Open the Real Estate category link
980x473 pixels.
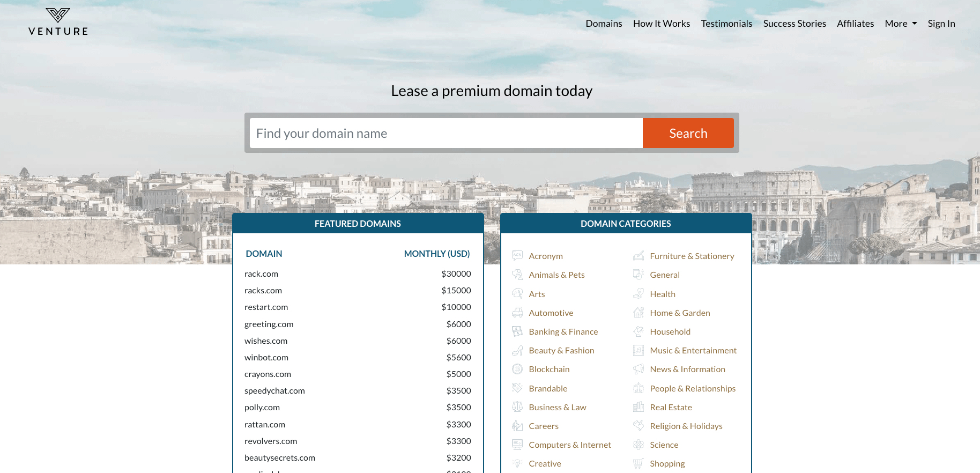click(671, 407)
